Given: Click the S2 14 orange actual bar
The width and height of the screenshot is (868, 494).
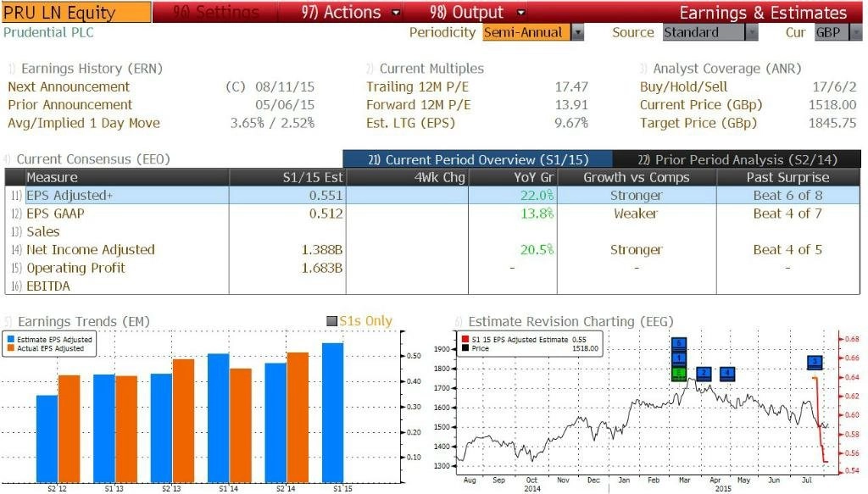Looking at the screenshot, I should pyautogui.click(x=298, y=418).
